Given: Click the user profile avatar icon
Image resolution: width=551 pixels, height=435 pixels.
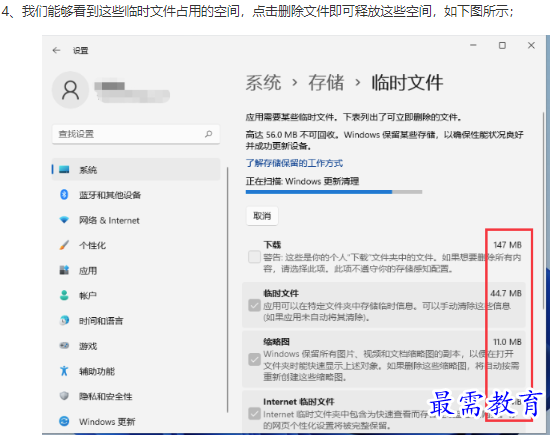Looking at the screenshot, I should click(x=70, y=90).
